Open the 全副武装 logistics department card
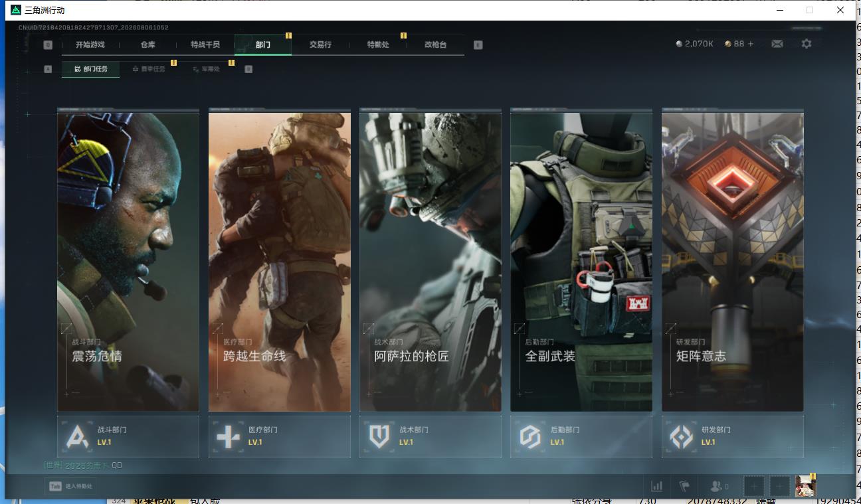 581,262
